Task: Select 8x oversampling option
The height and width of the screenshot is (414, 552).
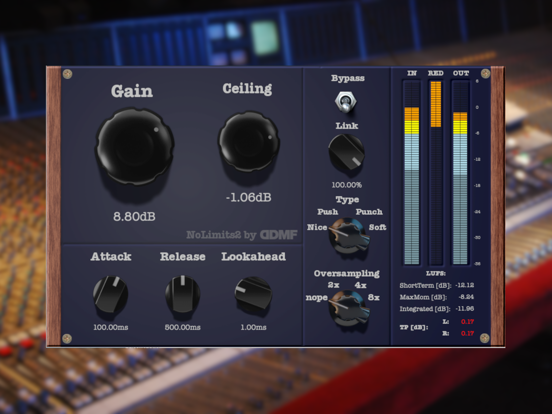Action: 374,297
